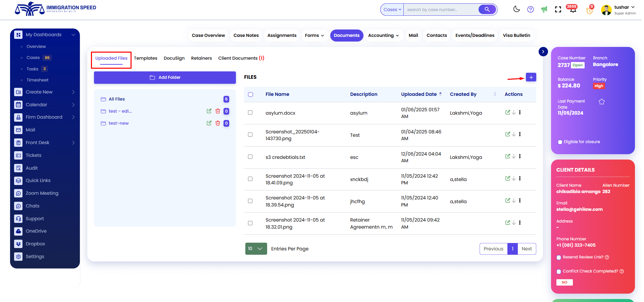Screen dimensions: 644x302
Task: Open the Case Notes tab
Action: (246, 36)
